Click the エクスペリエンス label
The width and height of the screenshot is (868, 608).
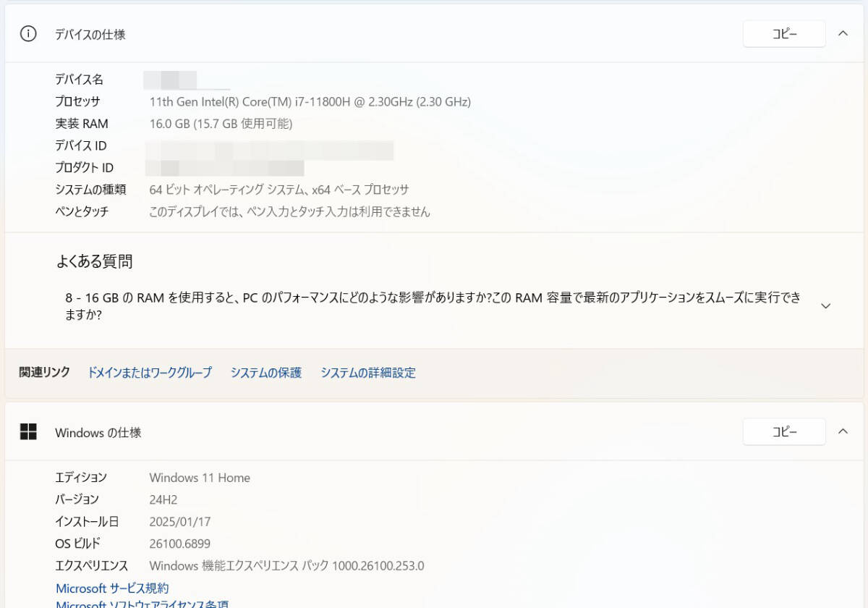(92, 566)
